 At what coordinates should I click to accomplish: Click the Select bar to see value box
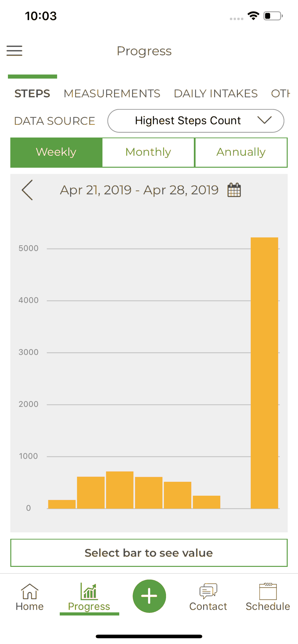coord(149,553)
